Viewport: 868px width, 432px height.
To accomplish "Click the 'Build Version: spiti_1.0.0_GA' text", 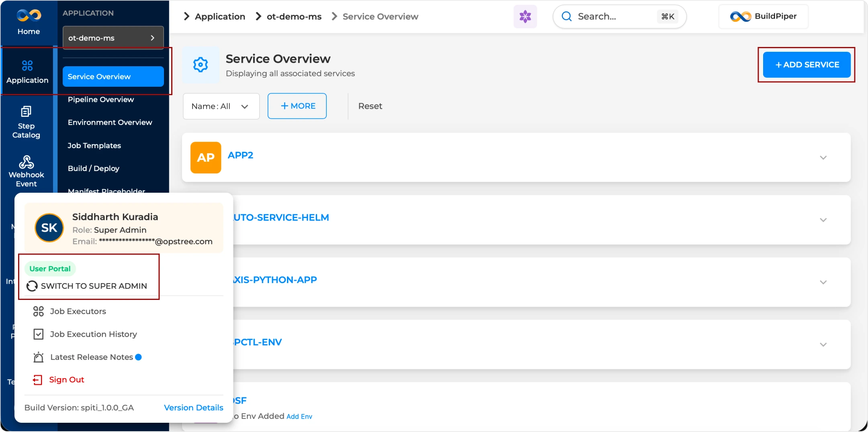I will coord(79,408).
